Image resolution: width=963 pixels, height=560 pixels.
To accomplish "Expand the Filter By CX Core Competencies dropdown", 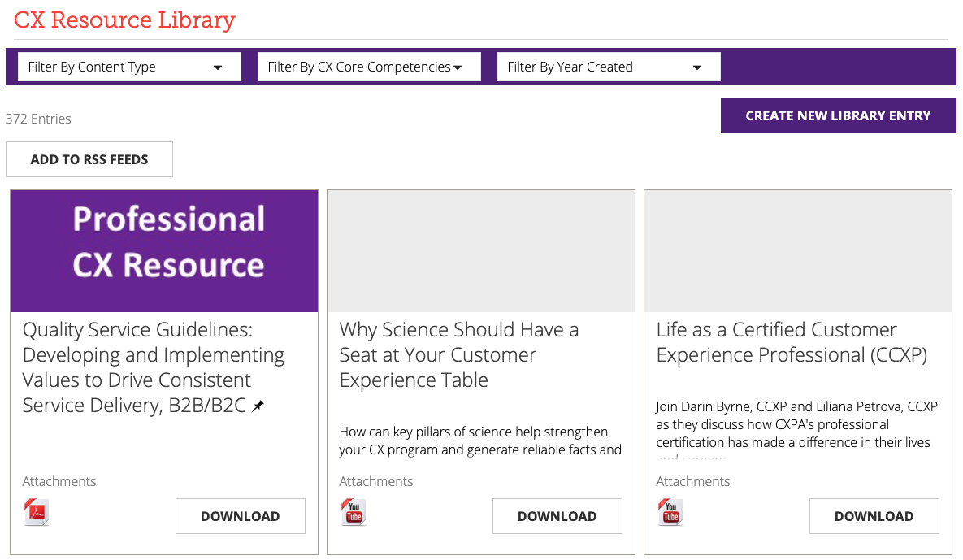I will click(x=369, y=67).
